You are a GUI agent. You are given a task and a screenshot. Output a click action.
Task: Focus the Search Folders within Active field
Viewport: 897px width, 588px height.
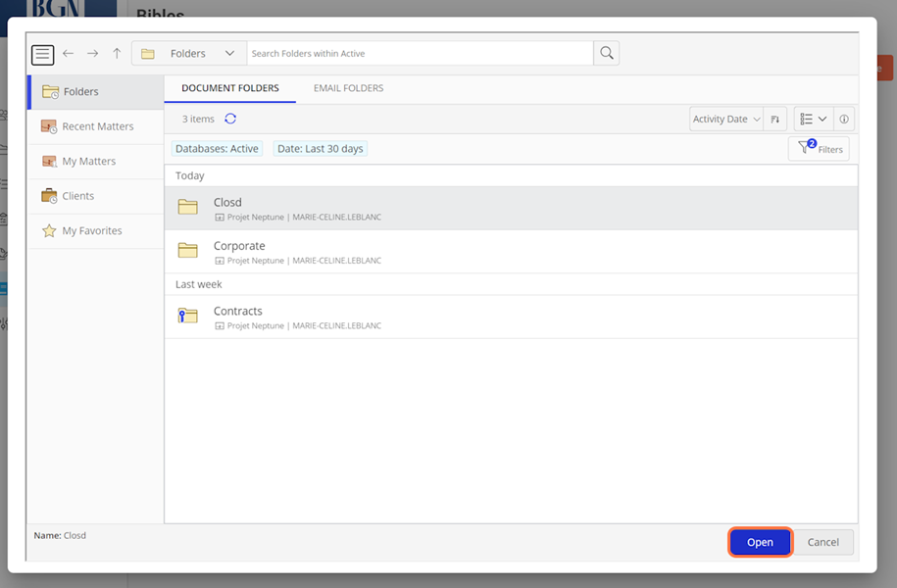420,54
